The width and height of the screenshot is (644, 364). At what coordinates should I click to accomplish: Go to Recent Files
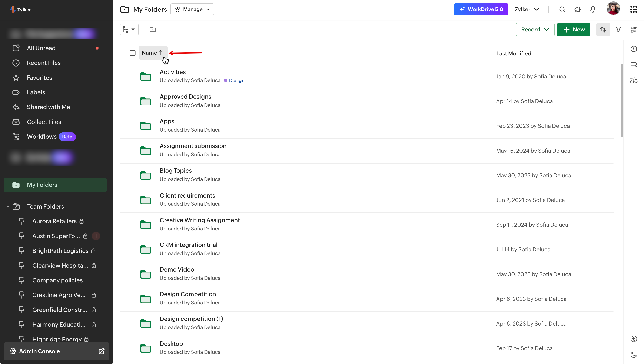tap(44, 63)
